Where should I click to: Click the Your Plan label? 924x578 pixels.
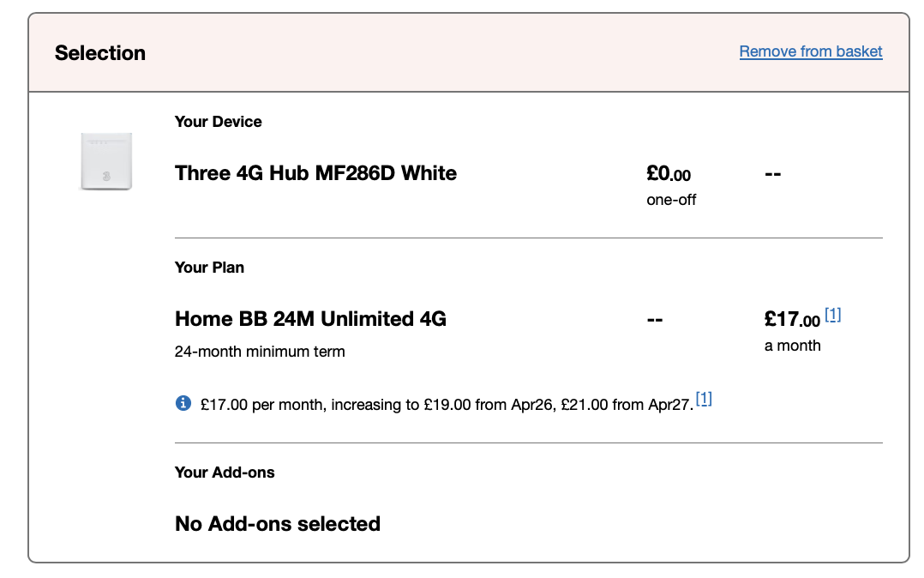tap(209, 268)
